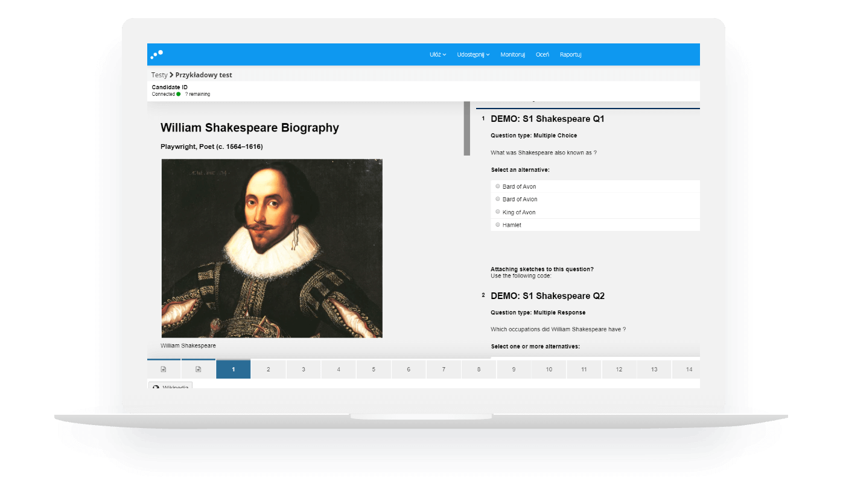843x504 pixels.
Task: Click the three-dot logo in the header
Action: tap(157, 54)
